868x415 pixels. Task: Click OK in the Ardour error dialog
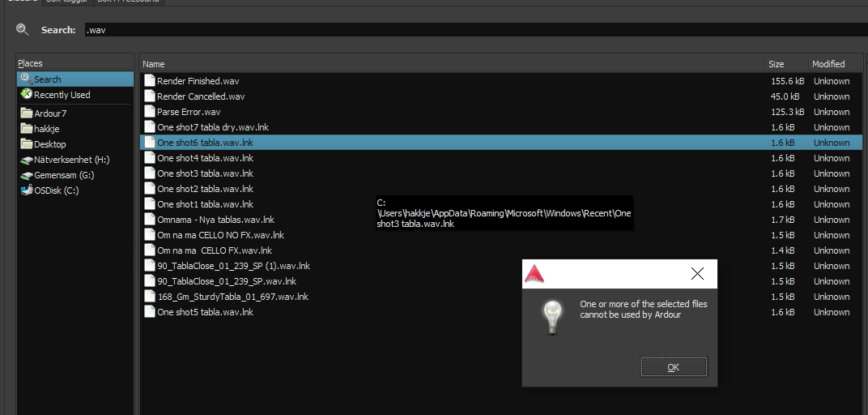pos(673,367)
